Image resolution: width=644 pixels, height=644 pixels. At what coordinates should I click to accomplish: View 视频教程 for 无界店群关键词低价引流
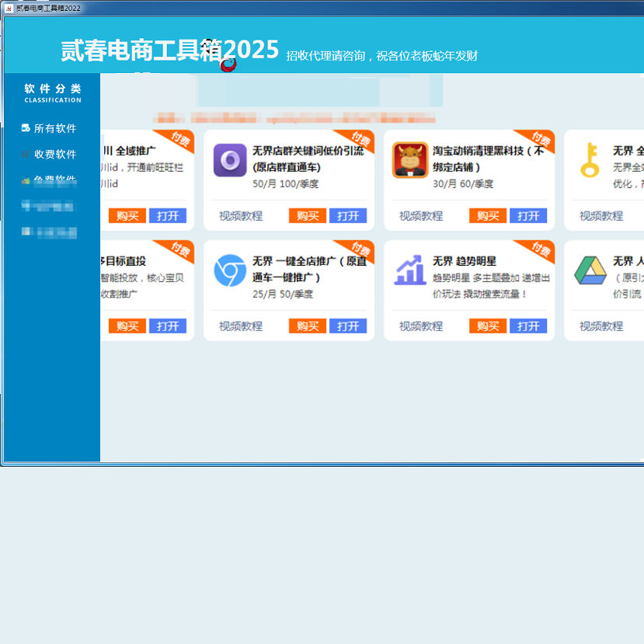[241, 216]
